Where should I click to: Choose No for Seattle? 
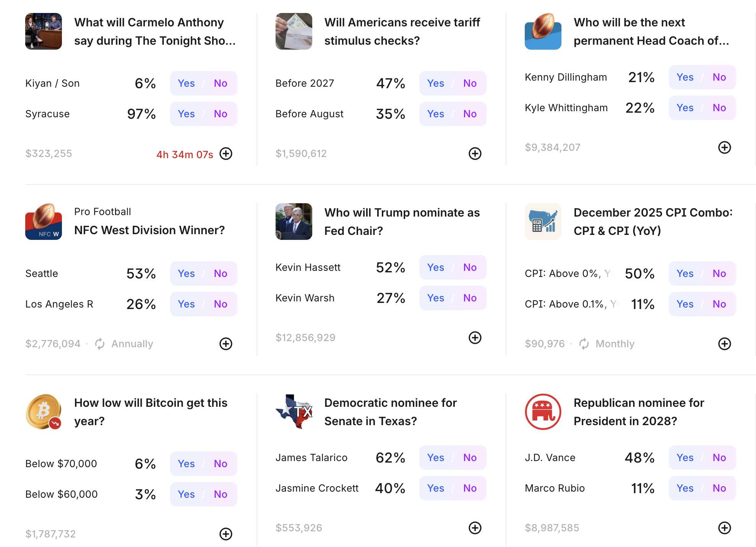tap(221, 273)
